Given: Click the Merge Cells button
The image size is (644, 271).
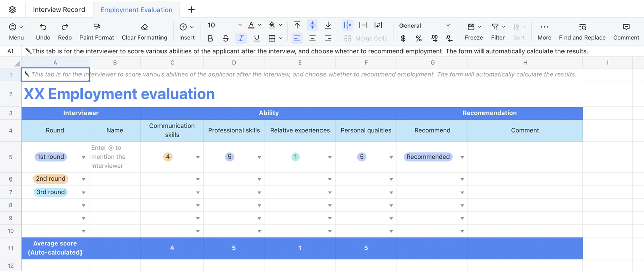Looking at the screenshot, I should point(366,38).
